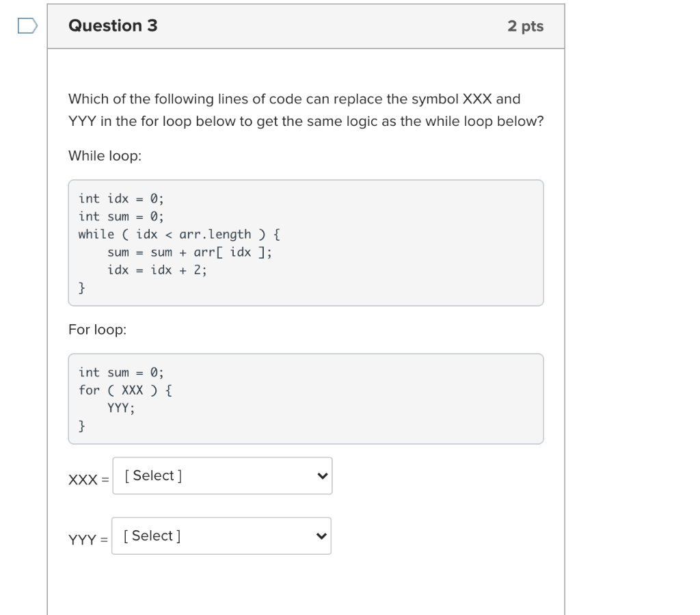Flag Question 3 with the bookmark icon
This screenshot has height=615, width=700.
point(27,26)
